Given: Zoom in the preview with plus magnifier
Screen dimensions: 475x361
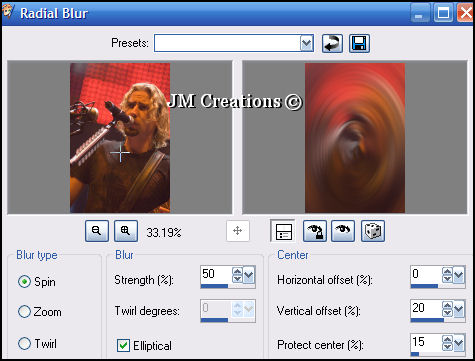Looking at the screenshot, I should click(126, 231).
